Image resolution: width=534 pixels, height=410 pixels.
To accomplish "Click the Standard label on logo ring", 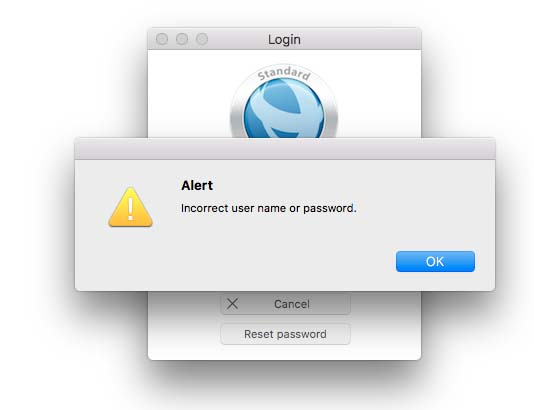I will (x=284, y=74).
